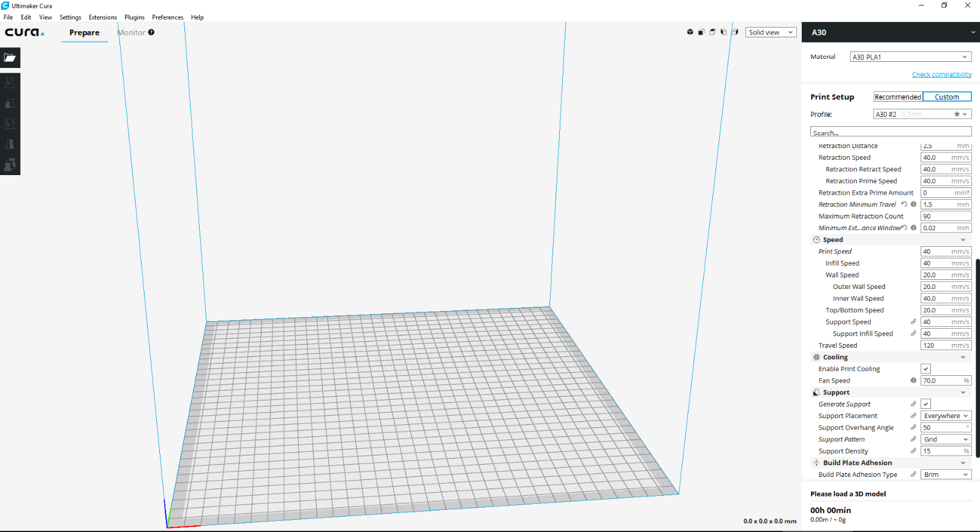Collapse the Support settings section
980x532 pixels.
click(891, 392)
